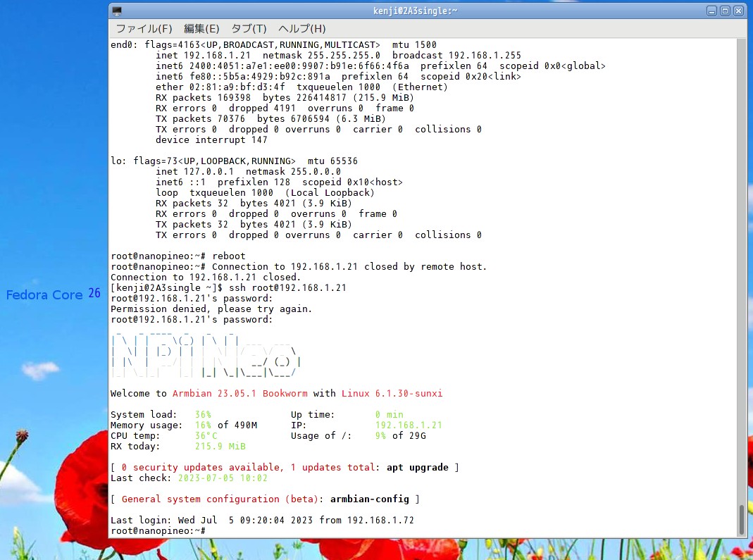The width and height of the screenshot is (753, 560).
Task: Click the armbian-config command text
Action: (369, 499)
